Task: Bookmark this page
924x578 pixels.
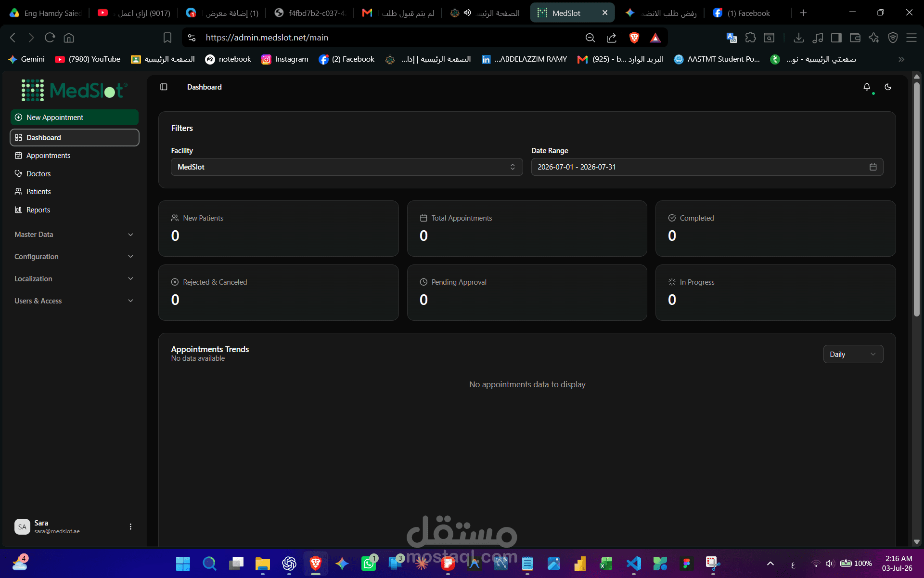Action: coord(167,38)
